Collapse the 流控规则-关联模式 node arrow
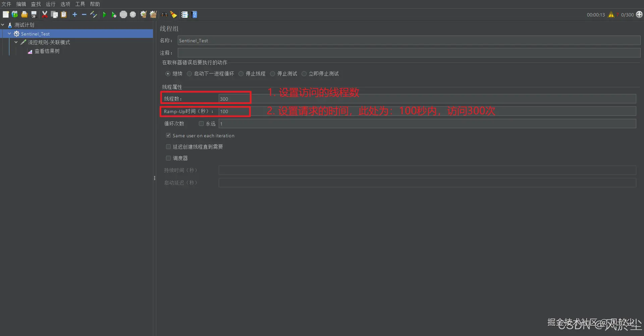Screen dimensions: 644x336 point(16,42)
